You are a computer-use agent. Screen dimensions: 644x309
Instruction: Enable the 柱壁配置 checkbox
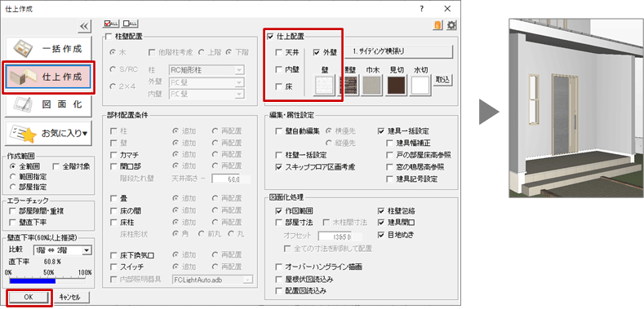click(x=108, y=37)
